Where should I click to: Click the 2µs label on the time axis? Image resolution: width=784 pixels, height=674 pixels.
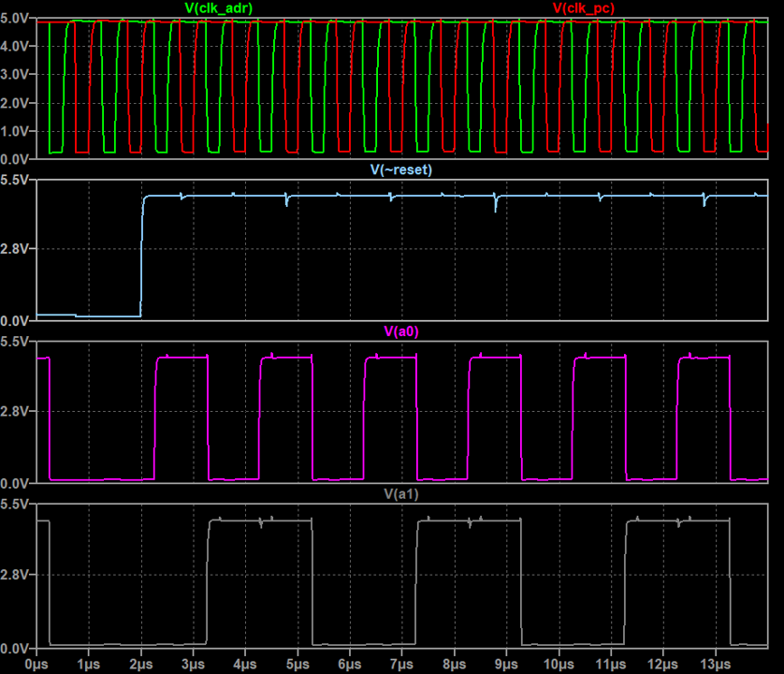[x=140, y=664]
